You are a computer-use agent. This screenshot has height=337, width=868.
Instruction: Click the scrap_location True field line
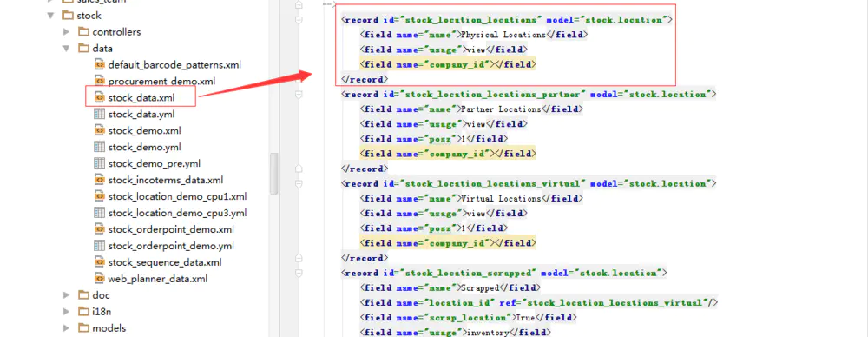tap(469, 318)
